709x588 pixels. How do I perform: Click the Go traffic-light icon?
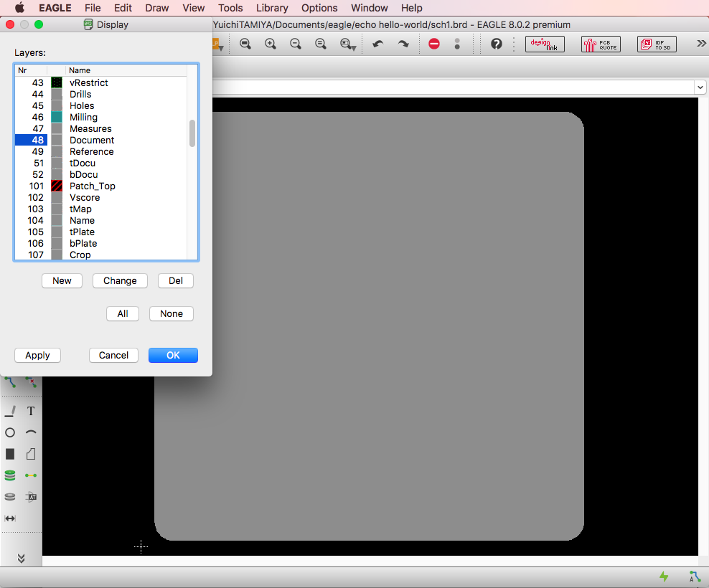click(457, 44)
